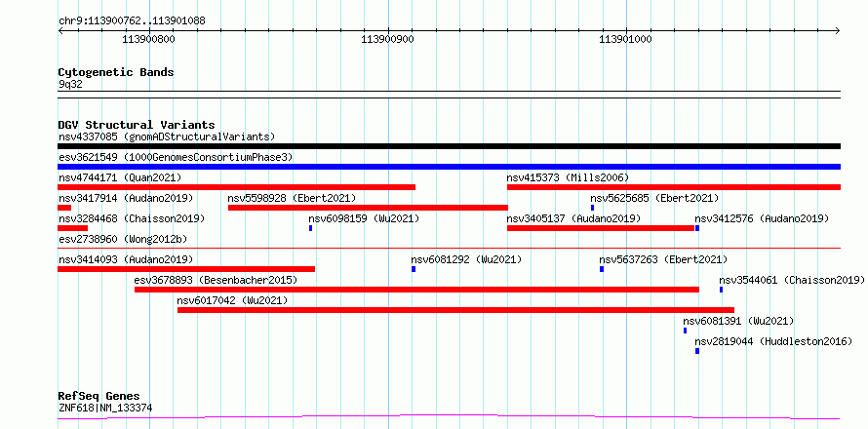The image size is (868, 429).
Task: Open the nsv5598928 (Ebert2021) label
Action: tap(292, 198)
